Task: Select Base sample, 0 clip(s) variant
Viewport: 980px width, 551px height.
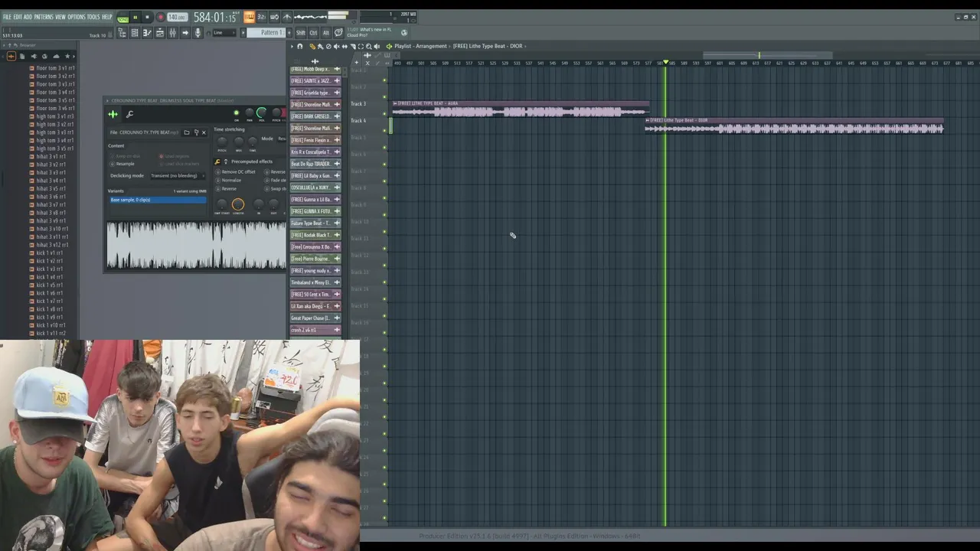Action: point(158,200)
